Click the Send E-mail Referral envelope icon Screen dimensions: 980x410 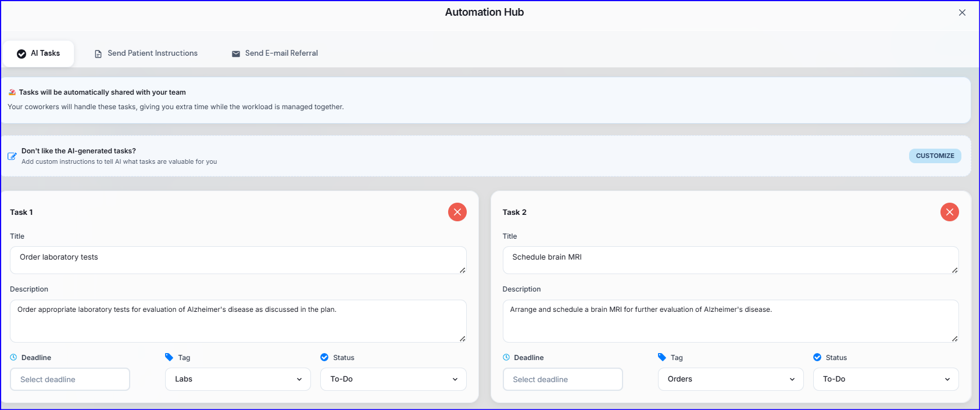[236, 54]
